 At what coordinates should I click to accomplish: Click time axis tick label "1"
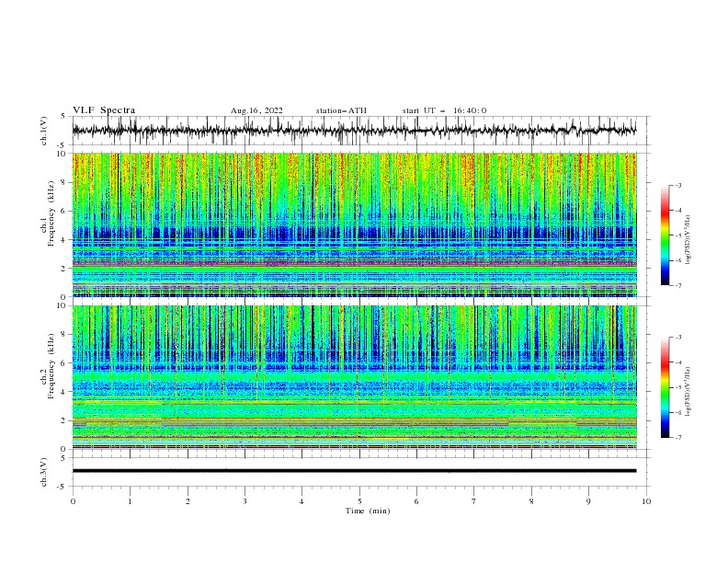130,501
